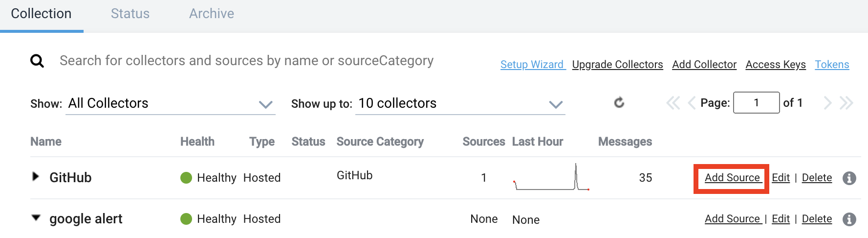This screenshot has height=238, width=868.
Task: Click the GitHub Last Hour sparkline chart
Action: tap(551, 178)
